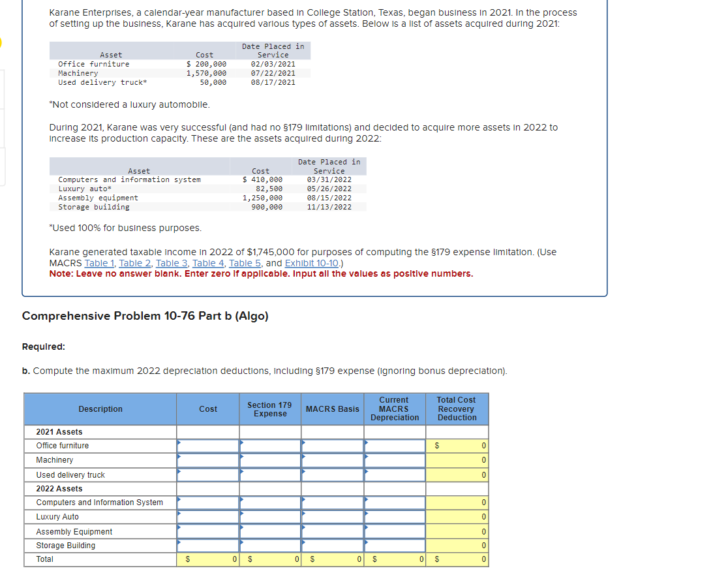Click the '82,500' Luxury auto cost value
Screen dimensions: 728x588
tap(269, 189)
